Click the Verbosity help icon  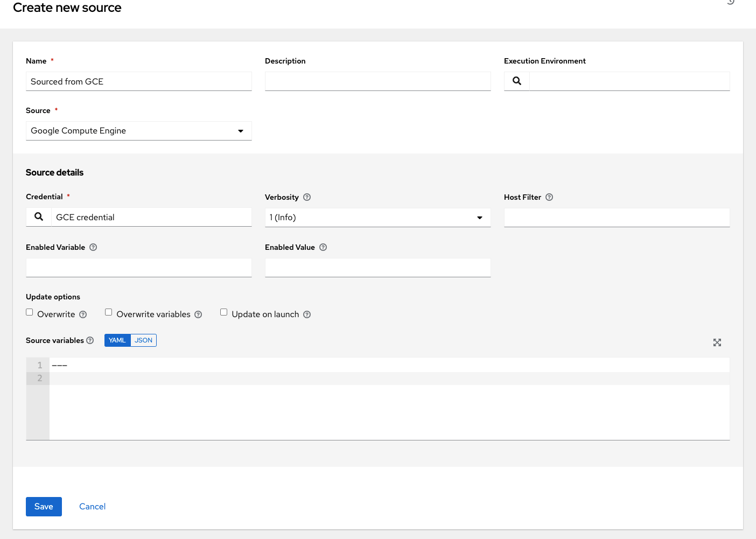point(306,197)
